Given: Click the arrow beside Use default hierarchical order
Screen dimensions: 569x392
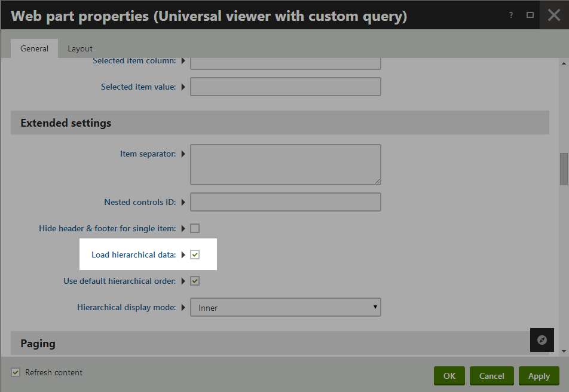Looking at the screenshot, I should [x=183, y=281].
